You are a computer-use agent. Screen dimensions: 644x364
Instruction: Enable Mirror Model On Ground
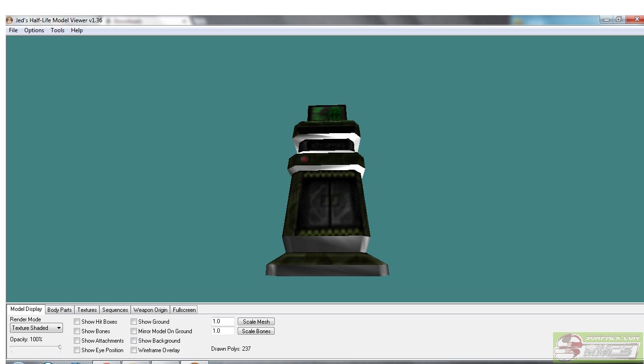click(134, 331)
